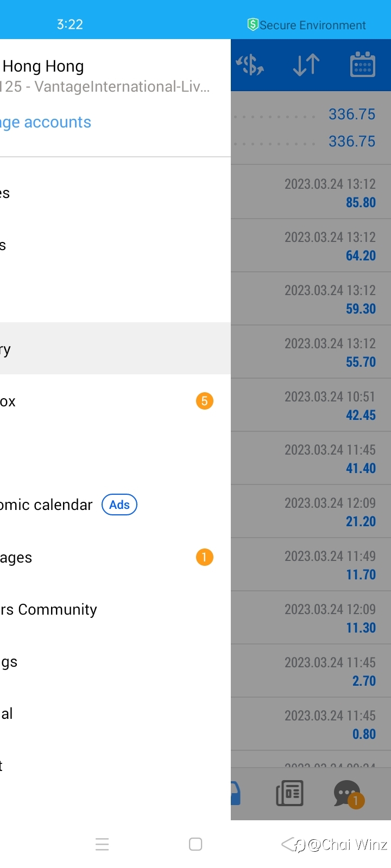Select the highlighted History menu item
Screen dimensions: 391x868
click(109, 349)
